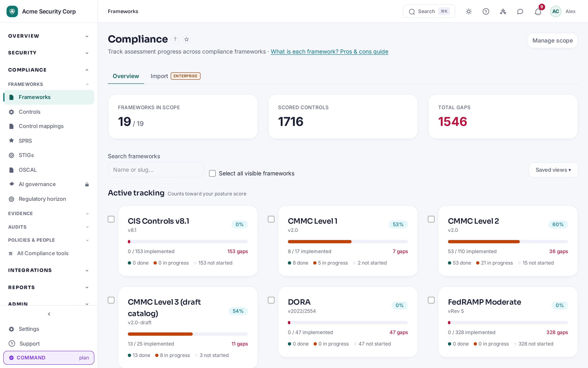The height and width of the screenshot is (368, 588).
Task: Click the Acme Security Corp logo icon
Action: 12,11
